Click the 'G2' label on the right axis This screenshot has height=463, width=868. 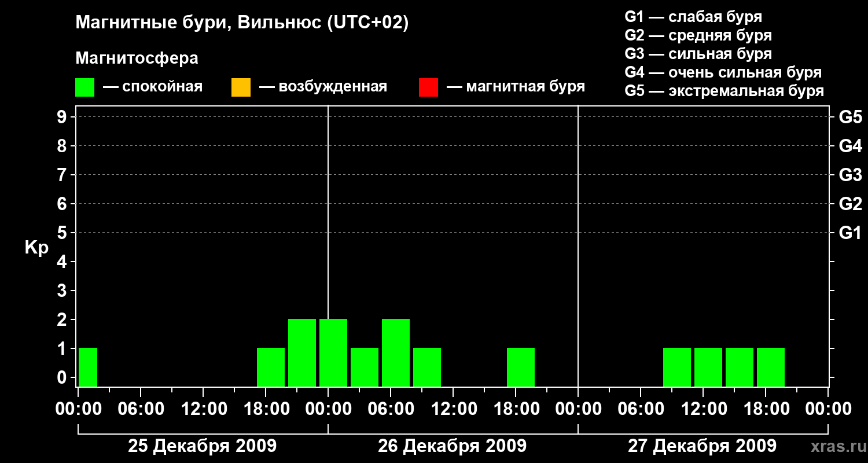pyautogui.click(x=851, y=204)
